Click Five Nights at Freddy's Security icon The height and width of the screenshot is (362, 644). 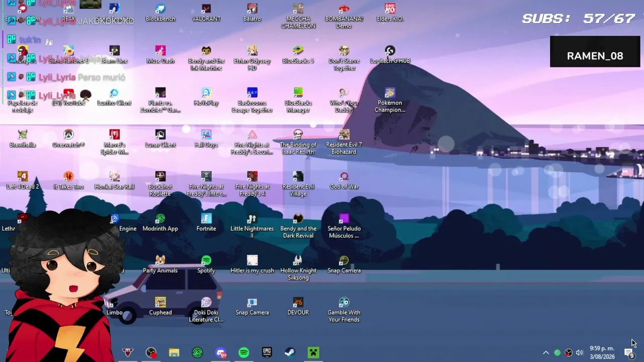252,142
